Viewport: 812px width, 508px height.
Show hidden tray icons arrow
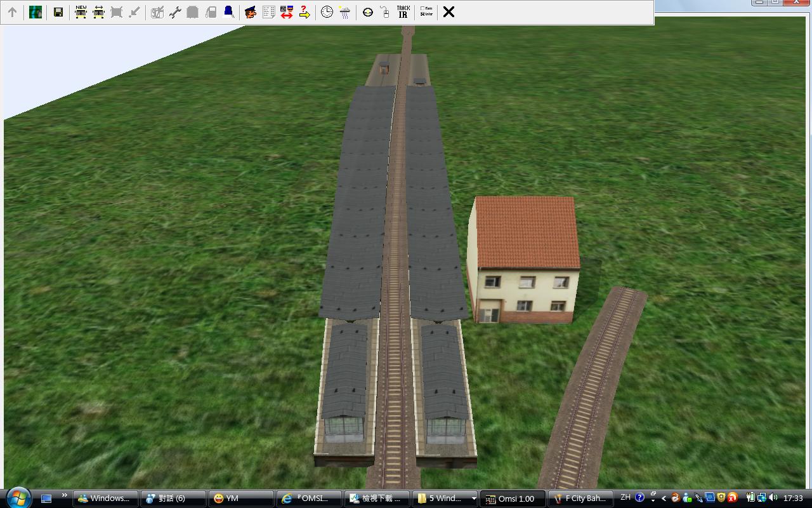(664, 498)
